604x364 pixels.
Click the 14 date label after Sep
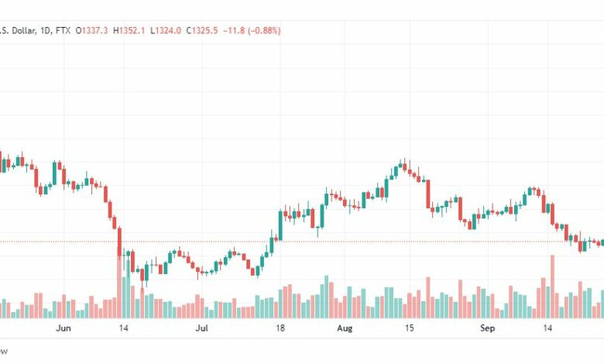(547, 328)
